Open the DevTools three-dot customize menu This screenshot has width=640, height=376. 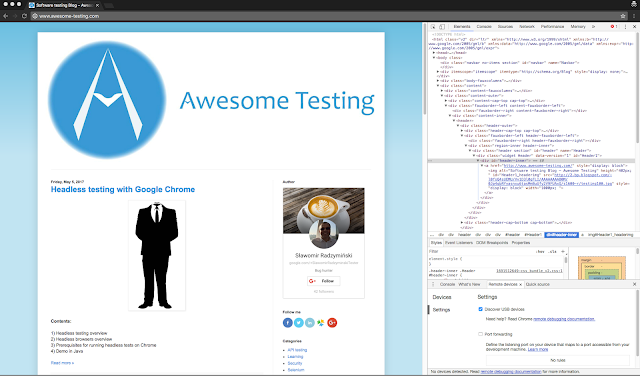pyautogui.click(x=625, y=27)
